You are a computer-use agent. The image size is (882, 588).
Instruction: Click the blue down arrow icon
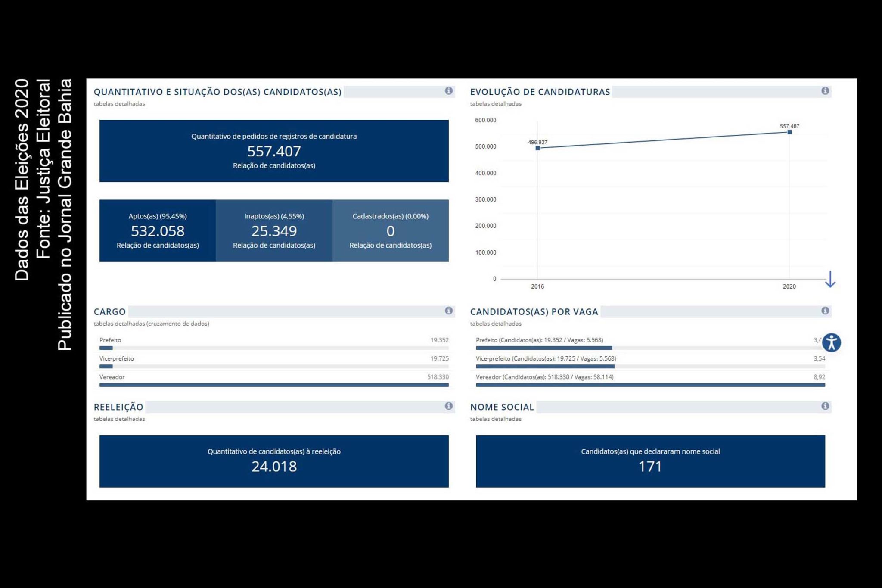coord(830,279)
